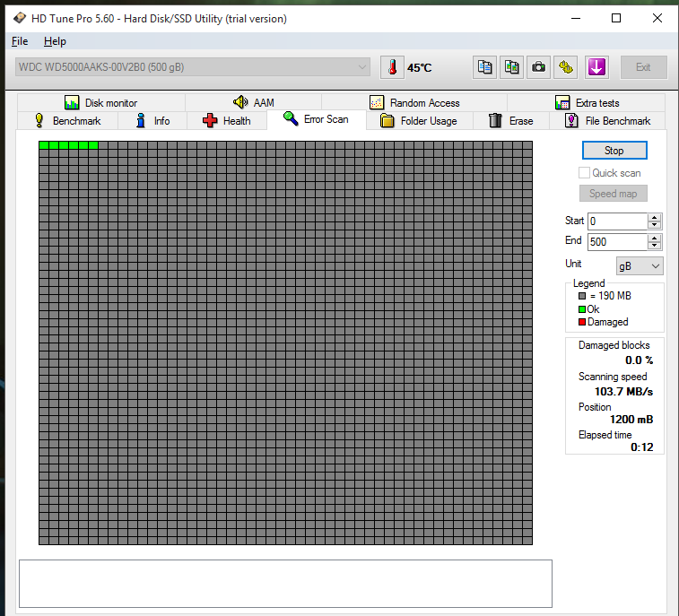Click the 103.7 MB/s scanning speed value
Viewport: 679px width, 616px height.
pos(623,391)
